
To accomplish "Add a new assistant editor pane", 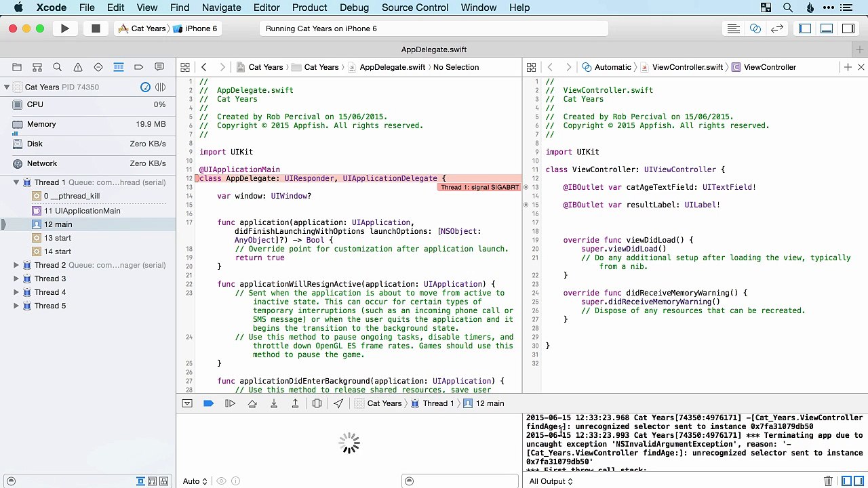I will pyautogui.click(x=848, y=67).
